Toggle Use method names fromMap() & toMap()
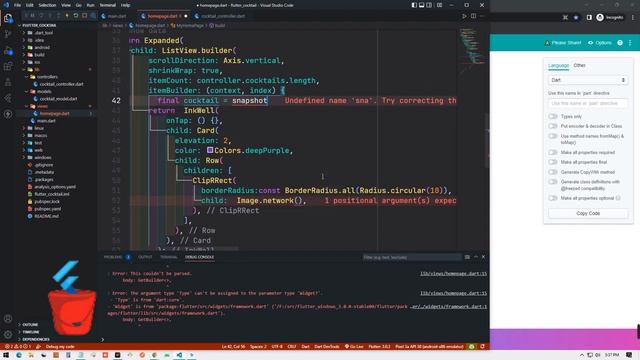This screenshot has width=640, height=360. click(x=553, y=136)
